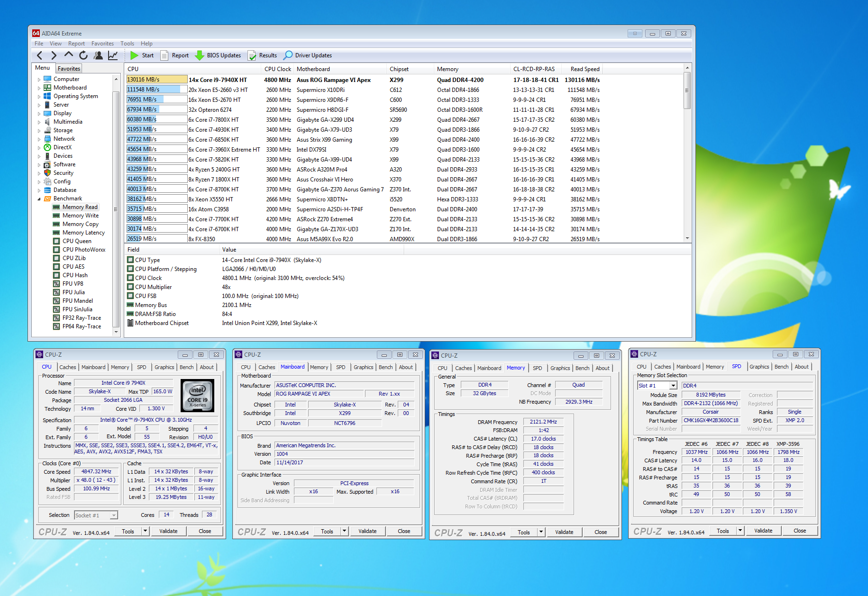
Task: Expand the Operating System tree node
Action: click(x=39, y=97)
